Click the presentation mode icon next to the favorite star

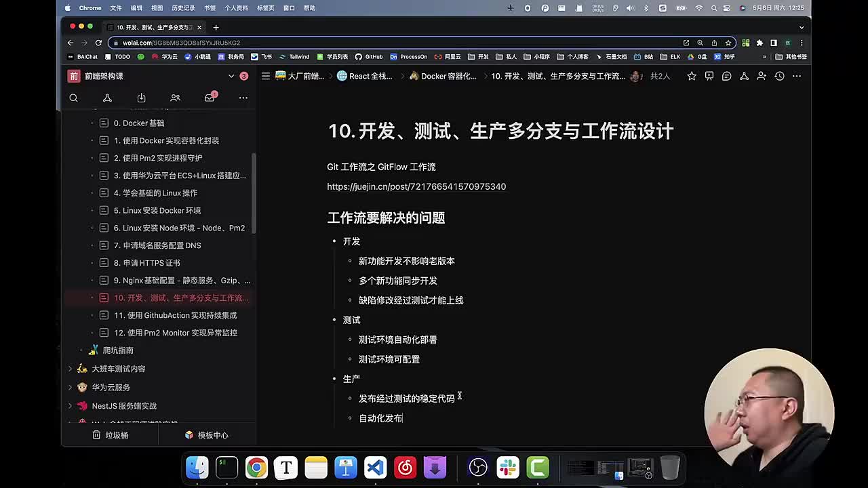pyautogui.click(x=709, y=76)
